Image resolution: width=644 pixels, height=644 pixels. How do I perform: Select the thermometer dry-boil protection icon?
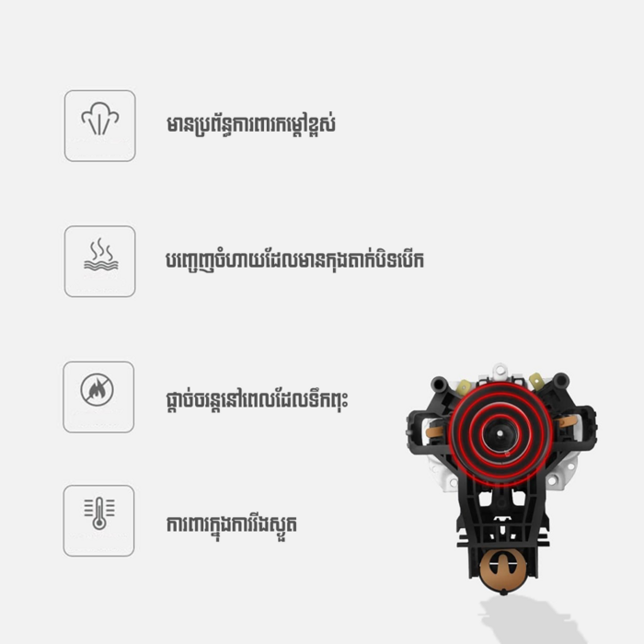click(98, 521)
